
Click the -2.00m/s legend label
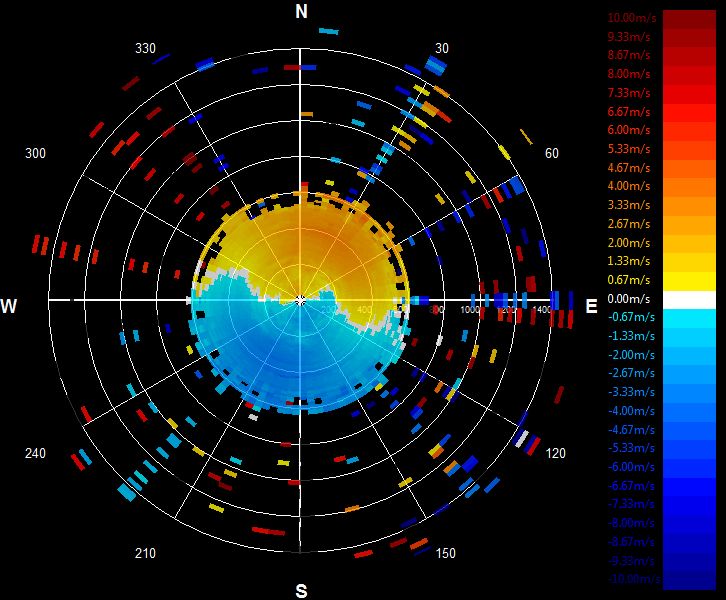pos(631,355)
